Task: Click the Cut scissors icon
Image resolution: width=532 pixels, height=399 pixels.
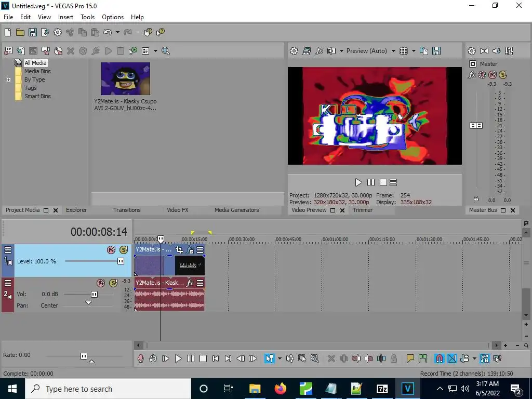Action: (70, 32)
